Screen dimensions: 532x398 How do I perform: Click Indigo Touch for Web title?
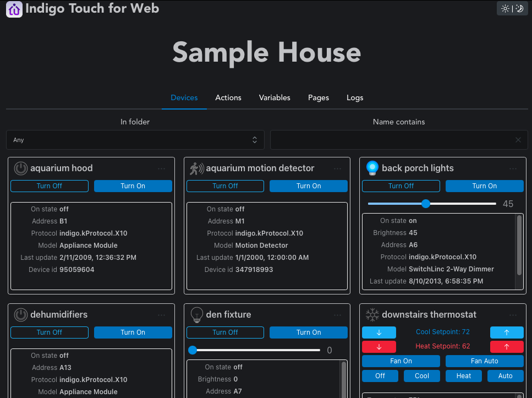92,8
